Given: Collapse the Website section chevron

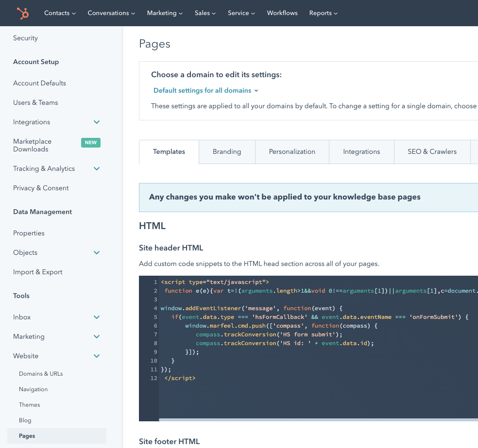Looking at the screenshot, I should pyautogui.click(x=97, y=356).
